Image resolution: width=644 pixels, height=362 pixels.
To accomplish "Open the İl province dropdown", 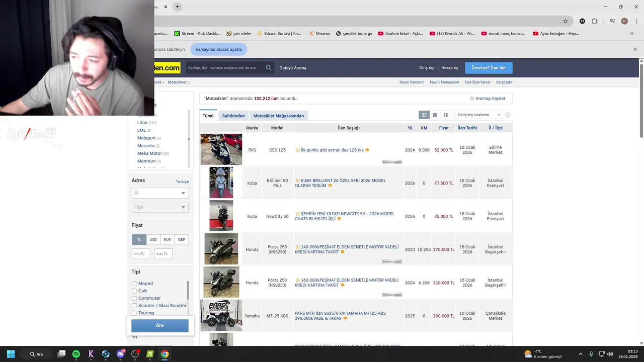I will pyautogui.click(x=160, y=193).
